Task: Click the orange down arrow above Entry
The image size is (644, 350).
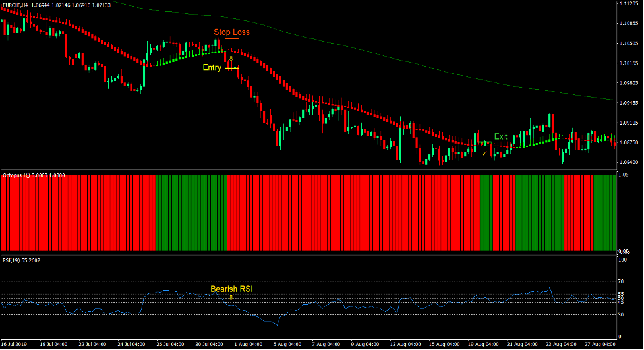Action: [x=231, y=59]
